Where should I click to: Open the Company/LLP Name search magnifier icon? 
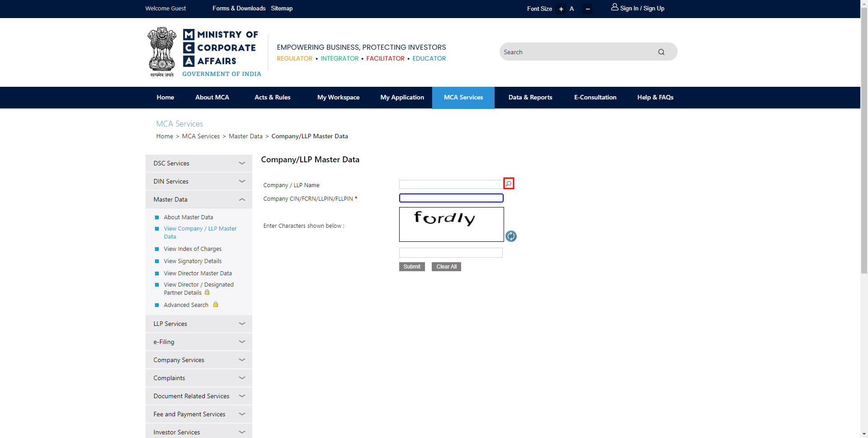[x=509, y=184]
